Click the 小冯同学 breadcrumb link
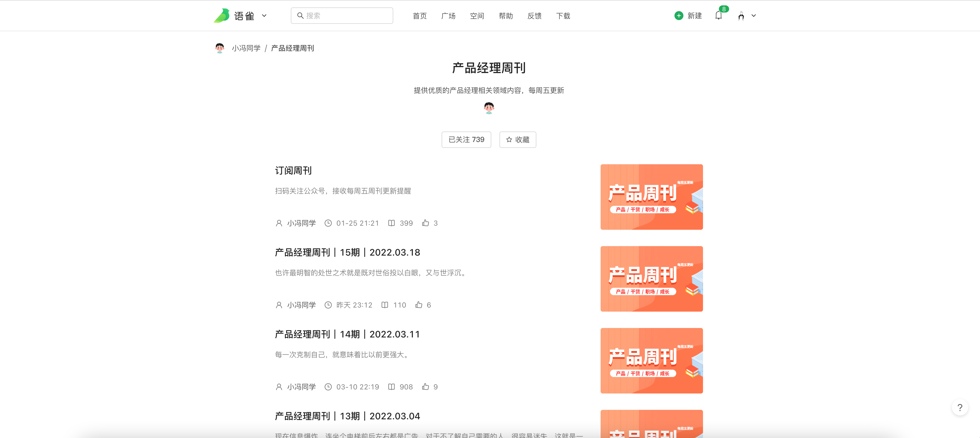 coord(246,48)
